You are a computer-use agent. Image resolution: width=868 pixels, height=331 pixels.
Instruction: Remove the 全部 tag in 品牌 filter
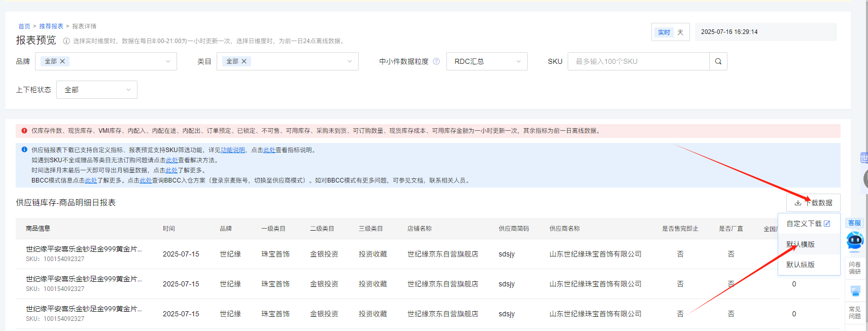pos(62,61)
